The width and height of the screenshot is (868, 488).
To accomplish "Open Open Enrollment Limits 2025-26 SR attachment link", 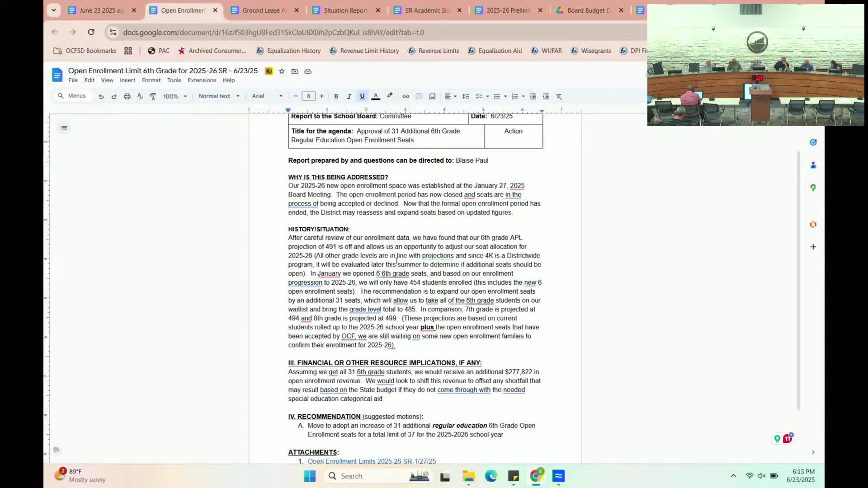I will [372, 461].
